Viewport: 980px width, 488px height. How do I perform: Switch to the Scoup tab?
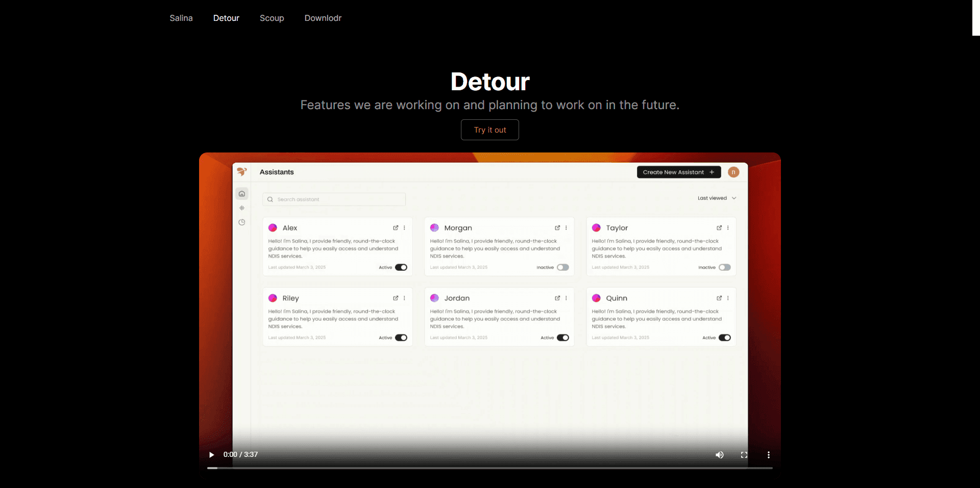click(272, 18)
